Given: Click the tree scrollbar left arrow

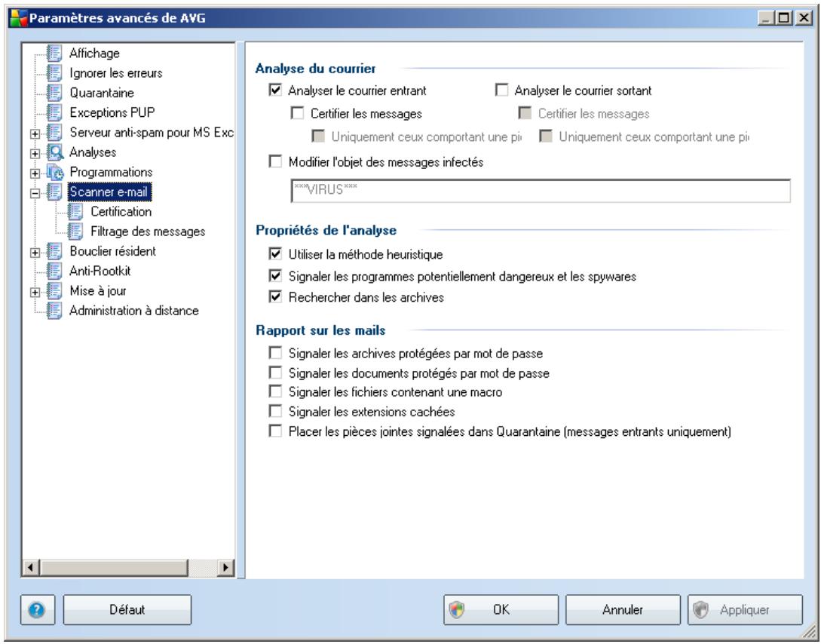Looking at the screenshot, I should tap(30, 567).
